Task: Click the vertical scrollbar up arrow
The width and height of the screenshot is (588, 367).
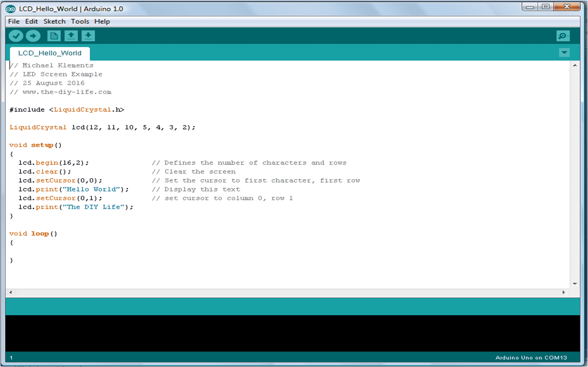Action: coord(575,66)
